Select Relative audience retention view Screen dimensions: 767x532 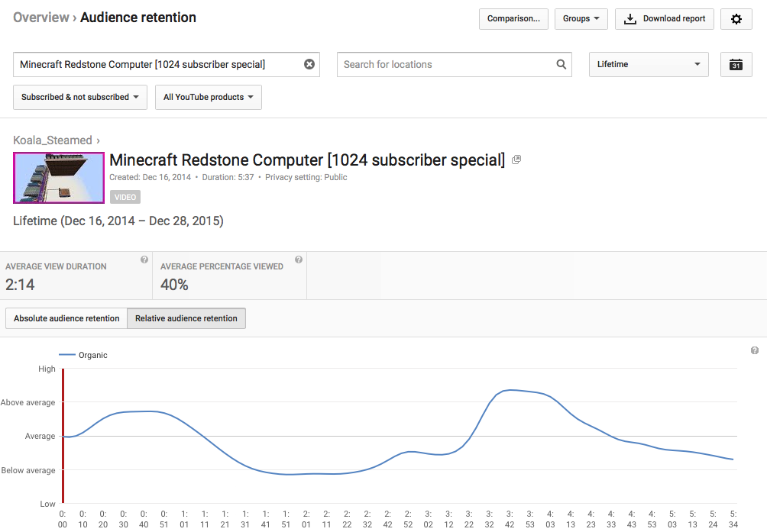coord(186,318)
